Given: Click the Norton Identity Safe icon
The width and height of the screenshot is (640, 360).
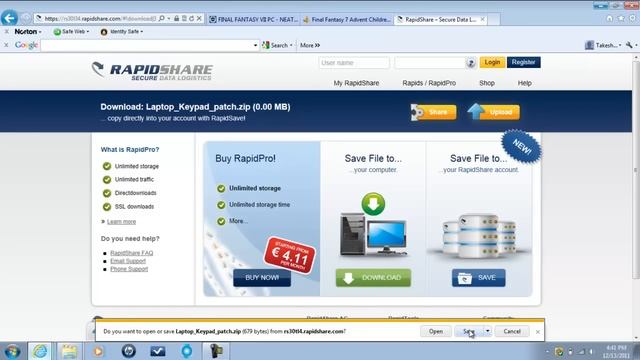Looking at the screenshot, I should coord(104,32).
